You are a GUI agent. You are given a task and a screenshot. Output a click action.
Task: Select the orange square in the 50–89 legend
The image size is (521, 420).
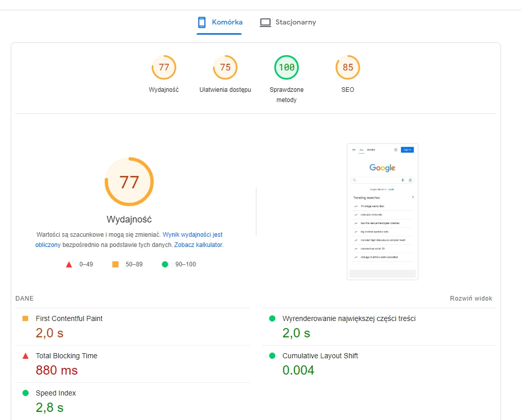coord(115,264)
